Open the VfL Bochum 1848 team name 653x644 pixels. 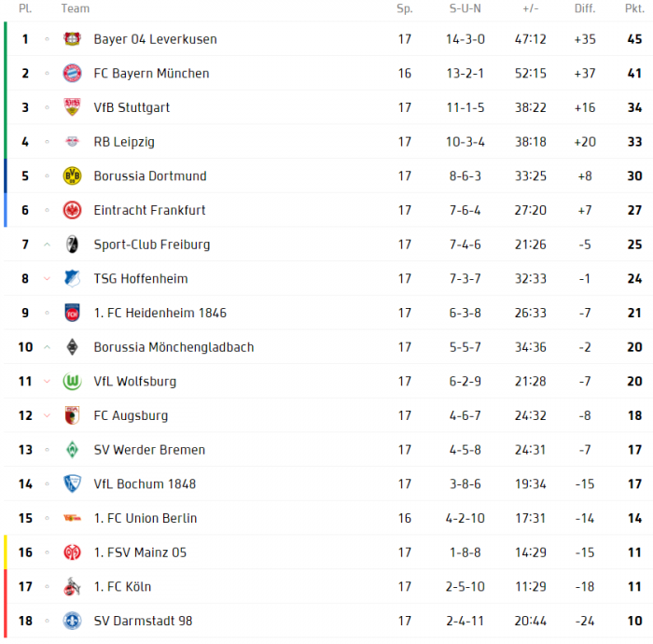(145, 484)
